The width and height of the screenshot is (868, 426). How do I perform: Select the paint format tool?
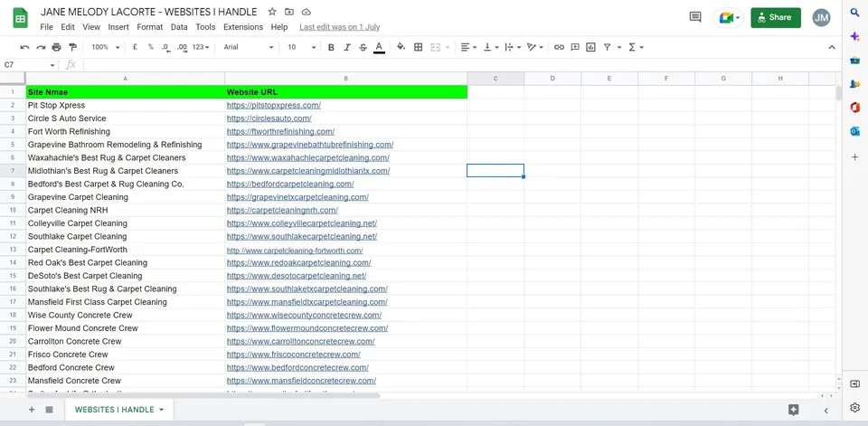pyautogui.click(x=72, y=48)
